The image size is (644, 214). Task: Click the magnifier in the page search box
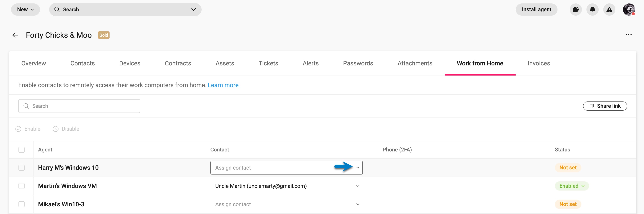click(x=26, y=106)
